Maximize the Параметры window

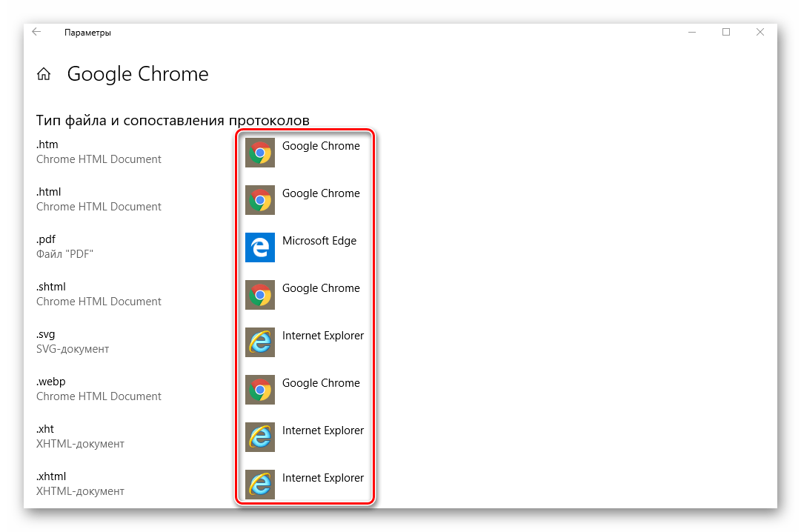click(726, 32)
